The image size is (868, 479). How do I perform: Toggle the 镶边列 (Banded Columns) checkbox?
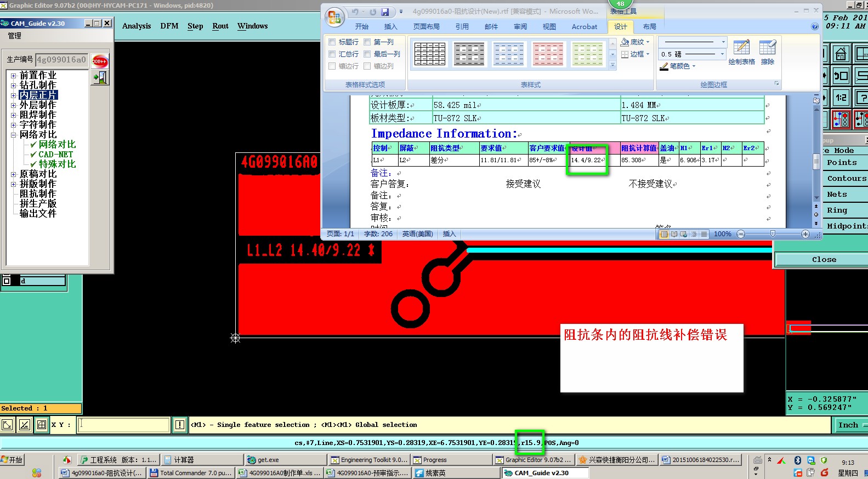[367, 66]
